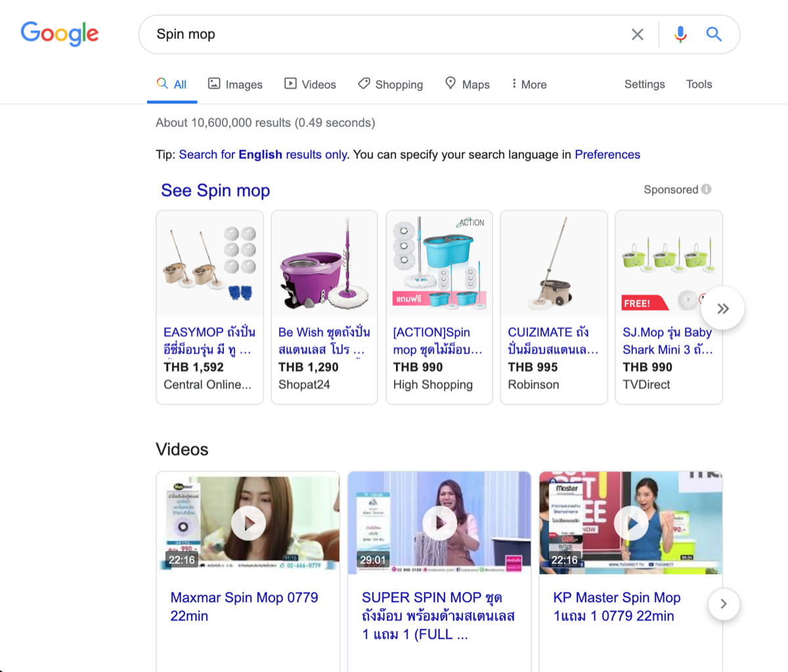The height and width of the screenshot is (672, 788).
Task: Click the THB 1,592 price
Action: pos(194,367)
